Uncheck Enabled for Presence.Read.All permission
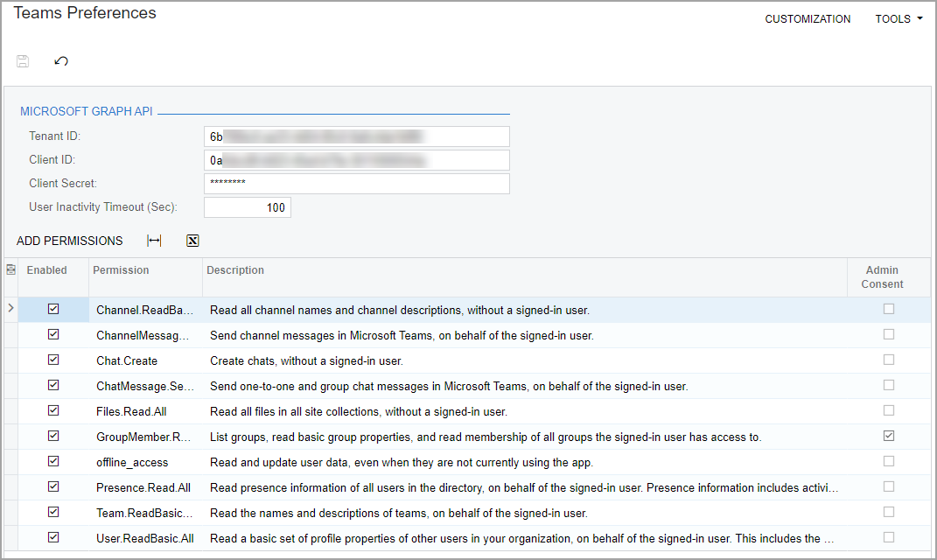The width and height of the screenshot is (937, 560). coord(53,486)
